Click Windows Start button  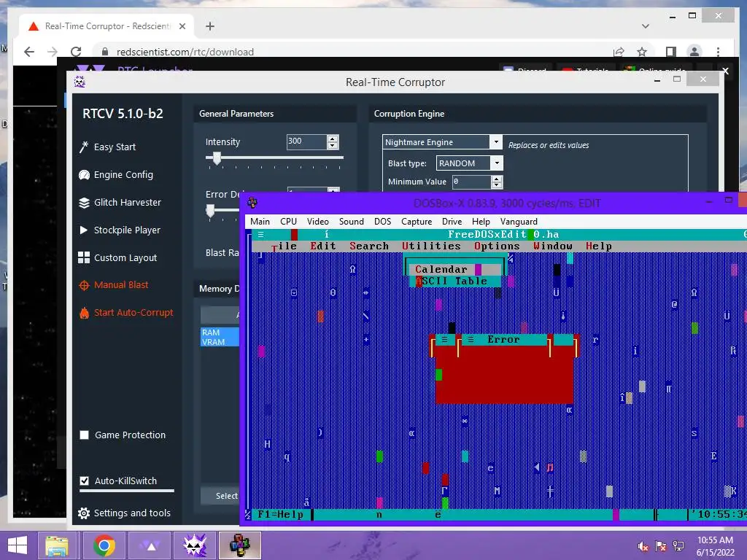click(x=18, y=545)
